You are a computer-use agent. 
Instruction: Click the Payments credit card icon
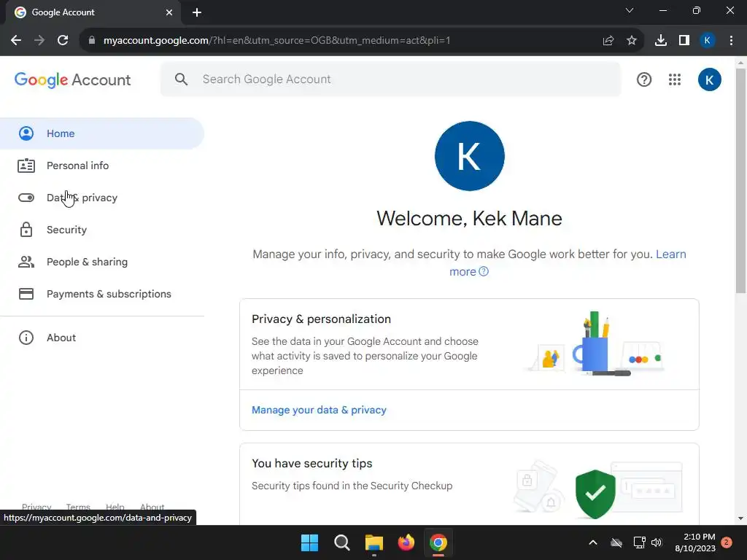pos(26,294)
